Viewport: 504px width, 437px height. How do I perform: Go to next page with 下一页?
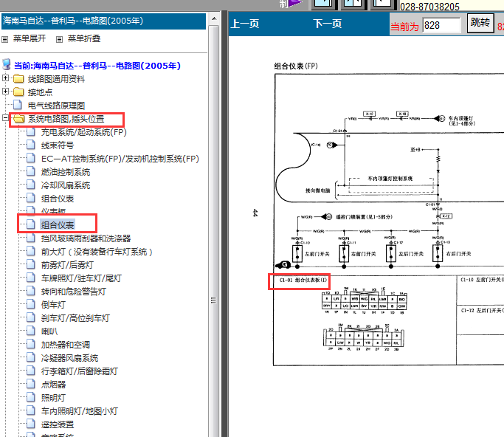pyautogui.click(x=327, y=24)
